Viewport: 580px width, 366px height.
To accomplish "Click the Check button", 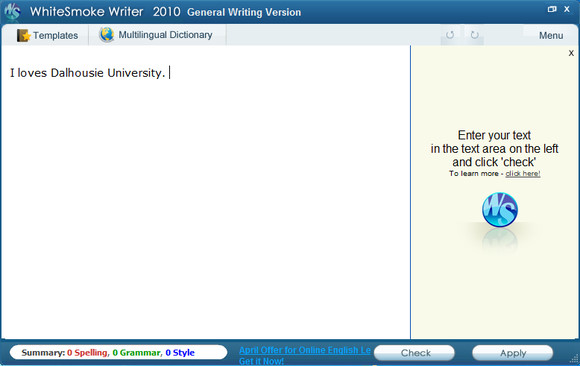I will pyautogui.click(x=414, y=353).
